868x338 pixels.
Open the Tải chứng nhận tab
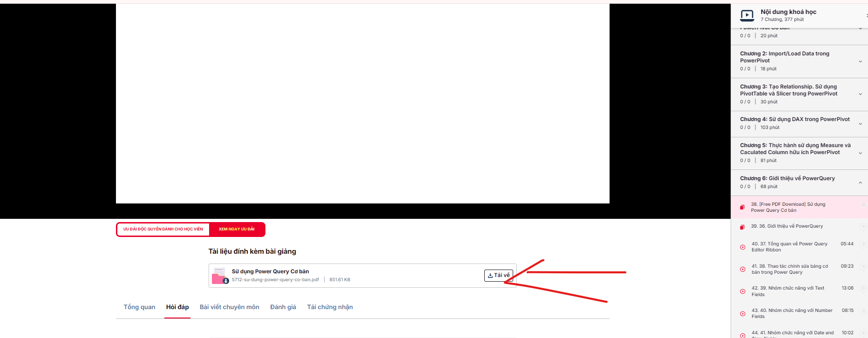[330, 307]
